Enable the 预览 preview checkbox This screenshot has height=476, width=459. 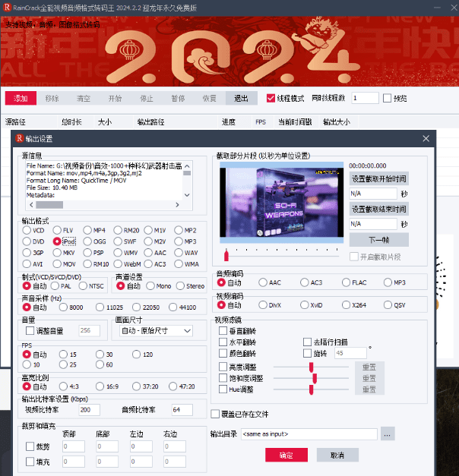coord(387,98)
